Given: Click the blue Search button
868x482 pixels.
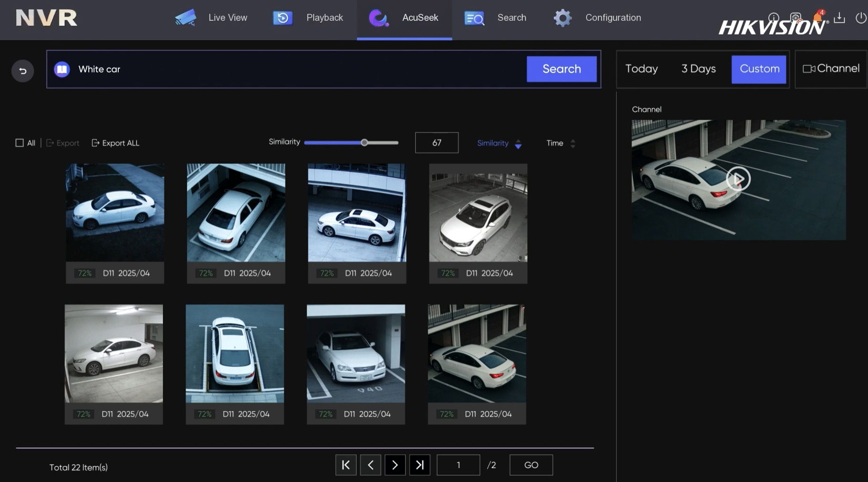Looking at the screenshot, I should [561, 69].
